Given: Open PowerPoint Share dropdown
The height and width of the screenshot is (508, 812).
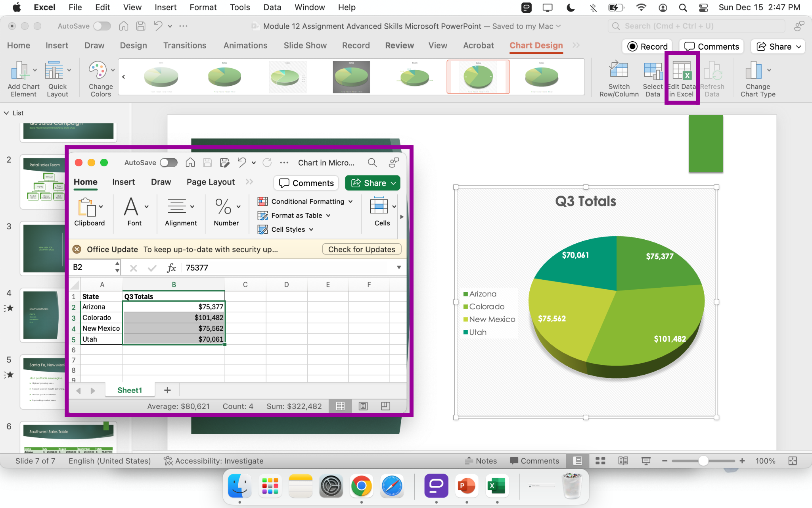Looking at the screenshot, I should click(779, 46).
